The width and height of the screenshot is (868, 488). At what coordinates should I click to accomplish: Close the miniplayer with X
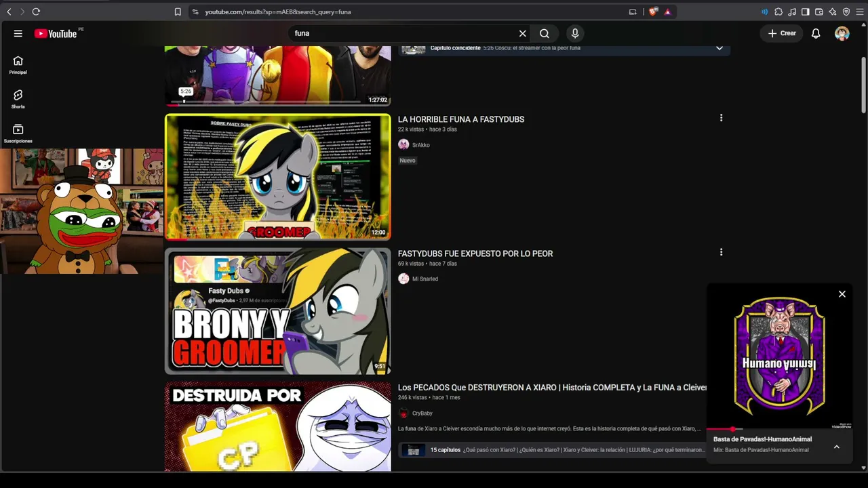pos(842,294)
